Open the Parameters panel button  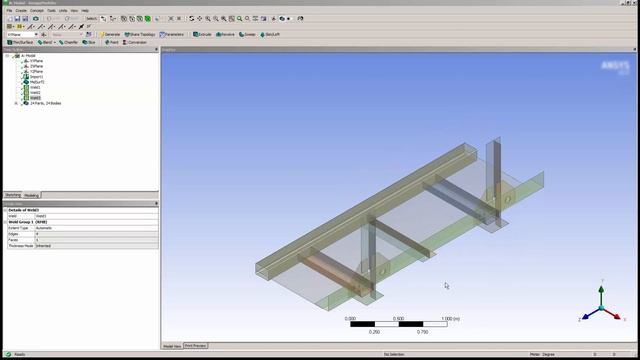click(172, 35)
